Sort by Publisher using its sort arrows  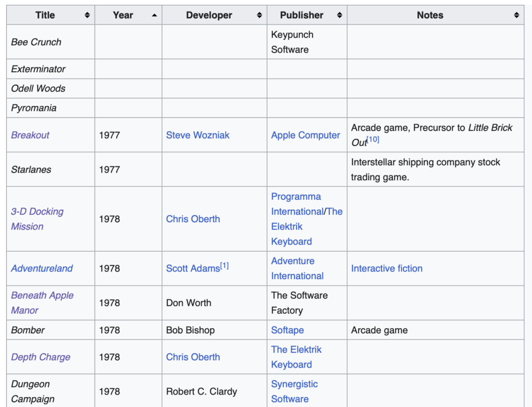339,15
